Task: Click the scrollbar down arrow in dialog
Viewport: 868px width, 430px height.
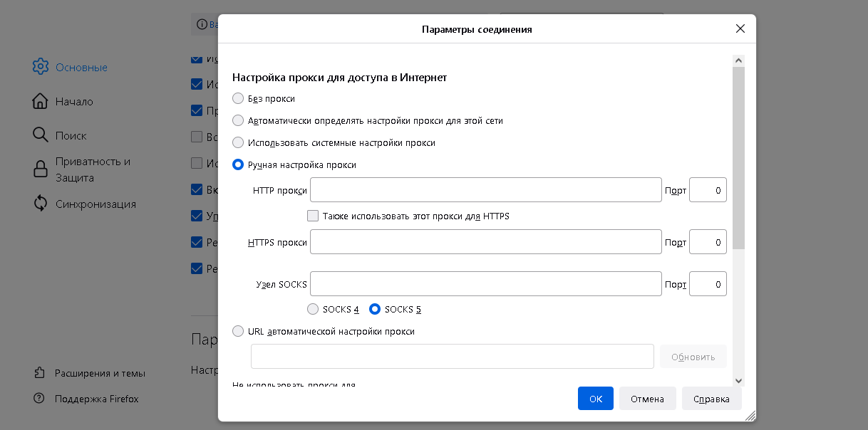Action: [738, 381]
